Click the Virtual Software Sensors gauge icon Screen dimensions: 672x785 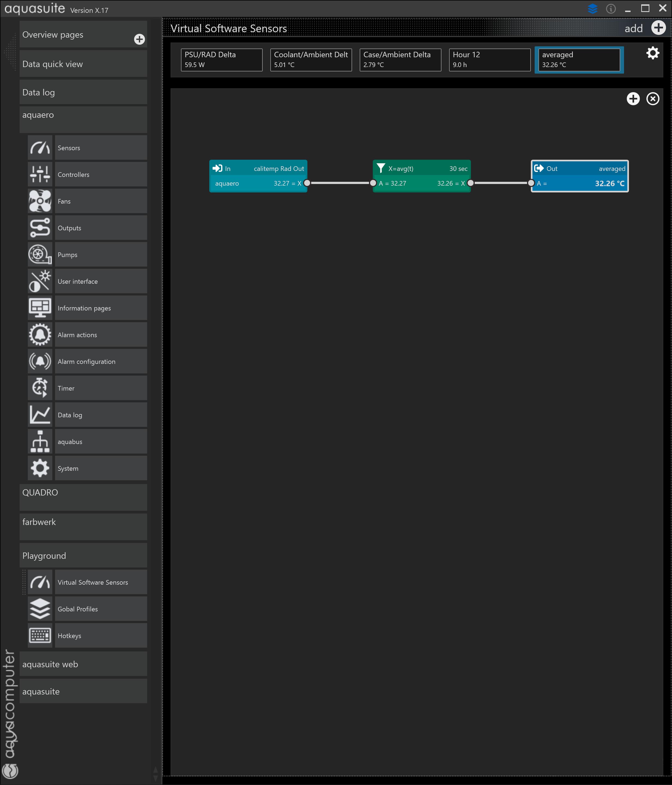(x=40, y=582)
